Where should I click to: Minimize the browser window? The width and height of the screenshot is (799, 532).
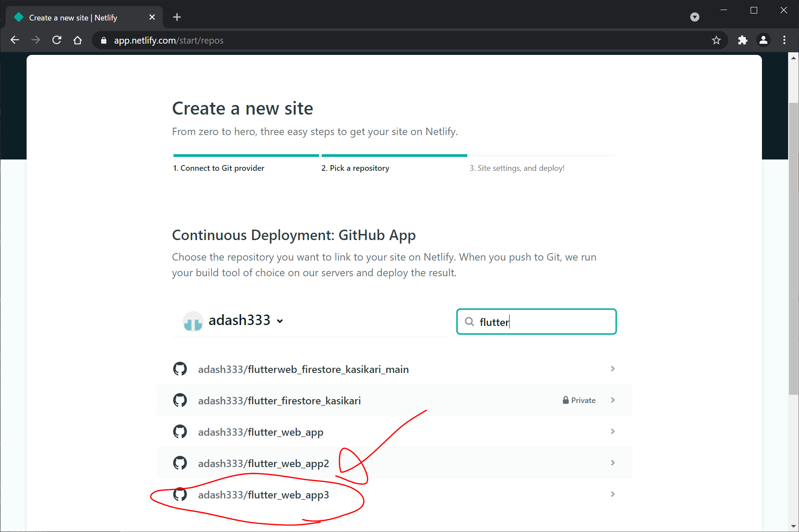coord(724,10)
